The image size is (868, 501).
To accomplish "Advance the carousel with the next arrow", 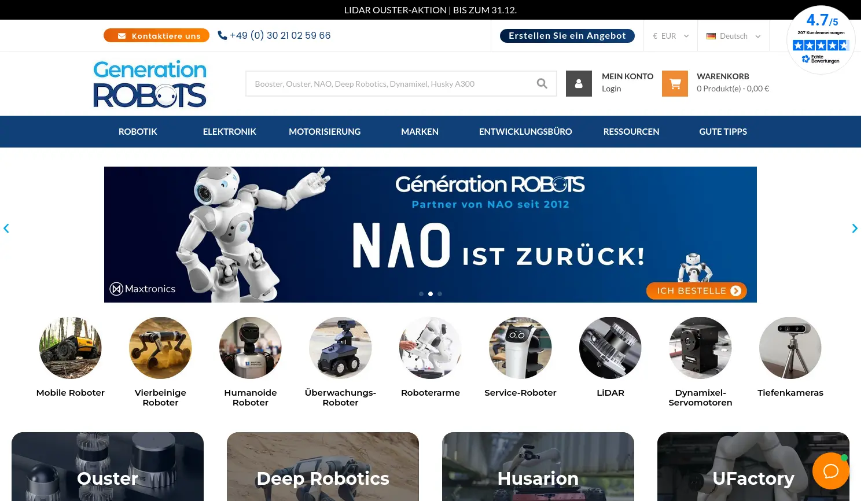I will 855,228.
